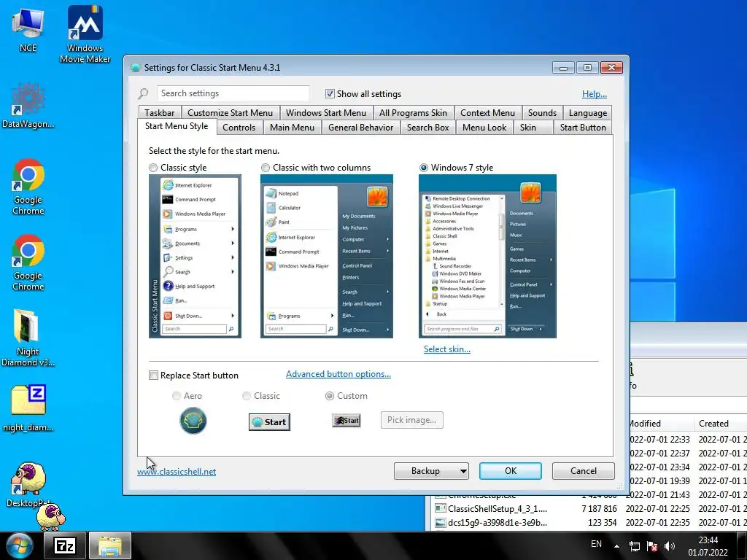This screenshot has height=560, width=747.
Task: Open the Windows Start Menu tab
Action: pos(326,113)
